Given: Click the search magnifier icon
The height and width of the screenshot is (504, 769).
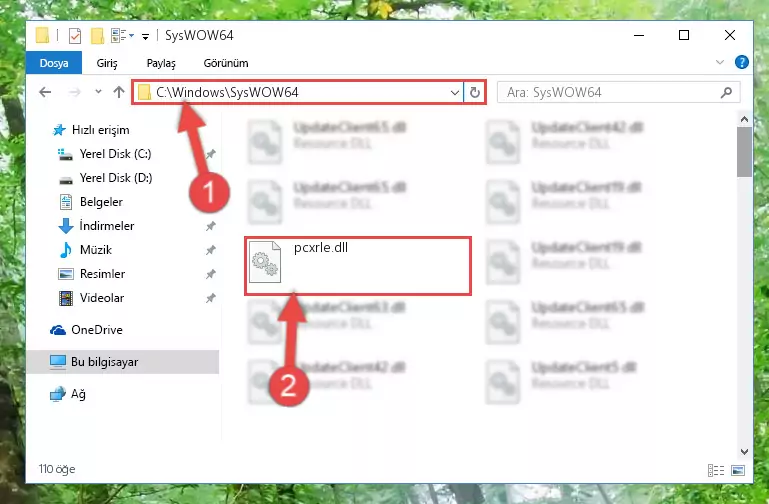Looking at the screenshot, I should tap(726, 92).
